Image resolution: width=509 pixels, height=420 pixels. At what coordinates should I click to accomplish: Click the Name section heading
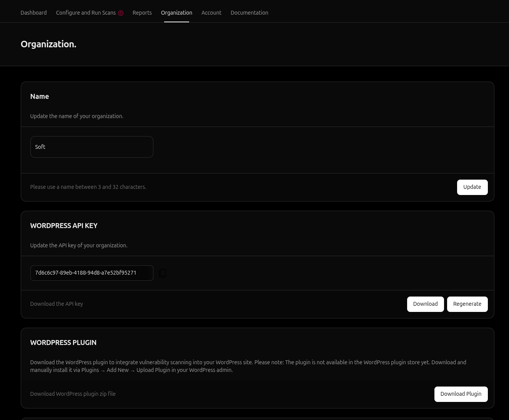pos(40,97)
